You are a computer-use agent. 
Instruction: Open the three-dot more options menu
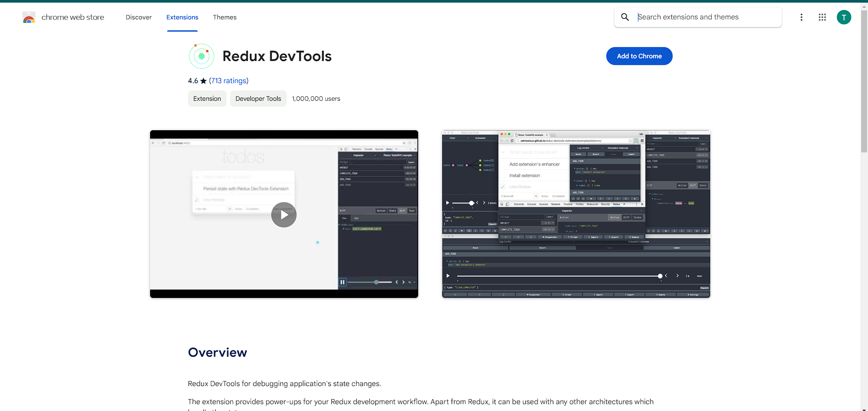click(801, 17)
